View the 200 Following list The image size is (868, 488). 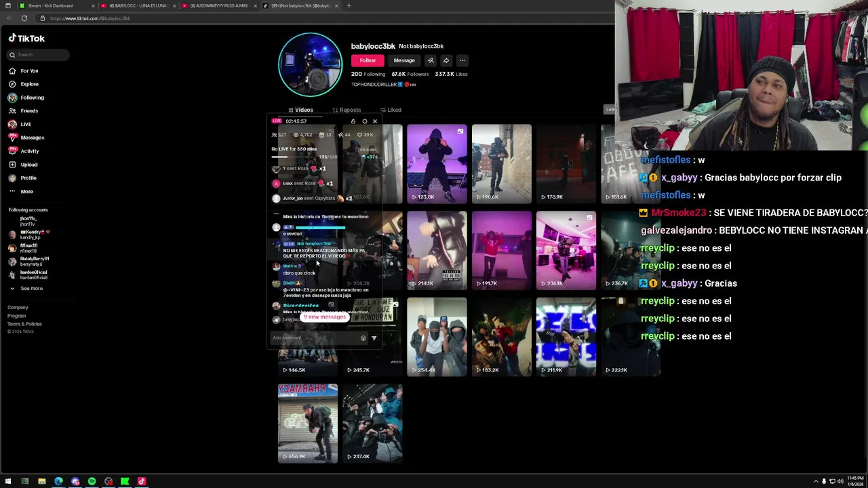tap(368, 74)
